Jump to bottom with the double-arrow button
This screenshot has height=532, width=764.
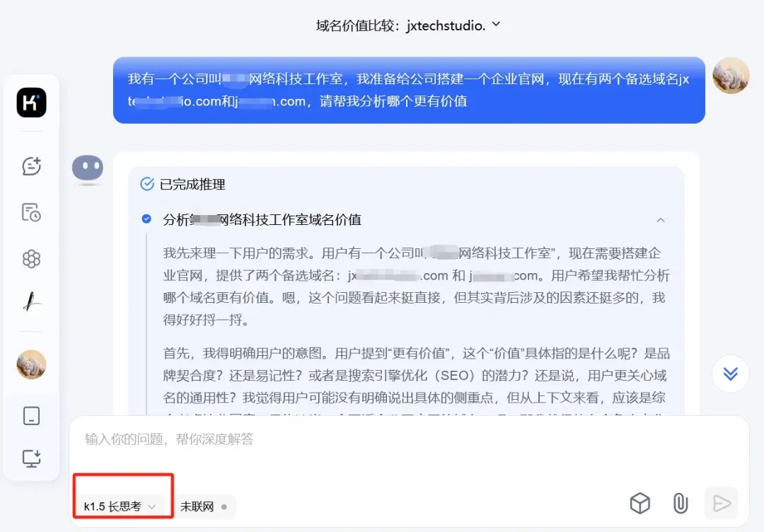[x=730, y=374]
